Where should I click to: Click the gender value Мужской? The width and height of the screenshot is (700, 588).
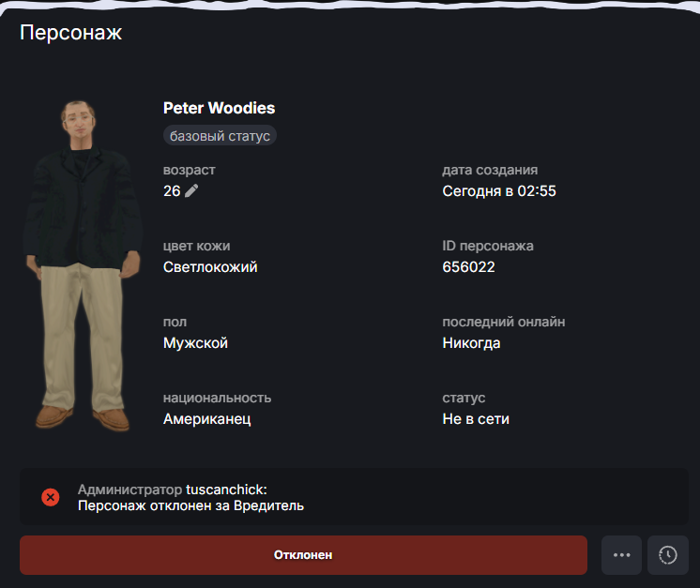pyautogui.click(x=195, y=342)
